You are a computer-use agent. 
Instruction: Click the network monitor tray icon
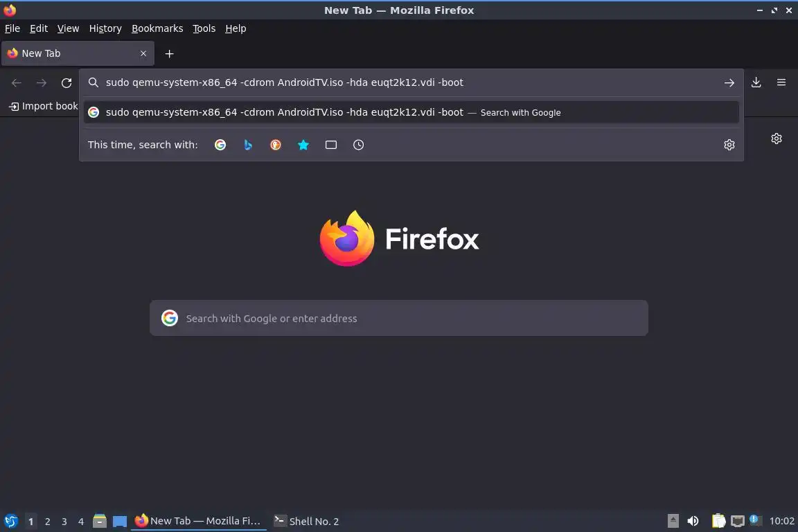(x=738, y=521)
